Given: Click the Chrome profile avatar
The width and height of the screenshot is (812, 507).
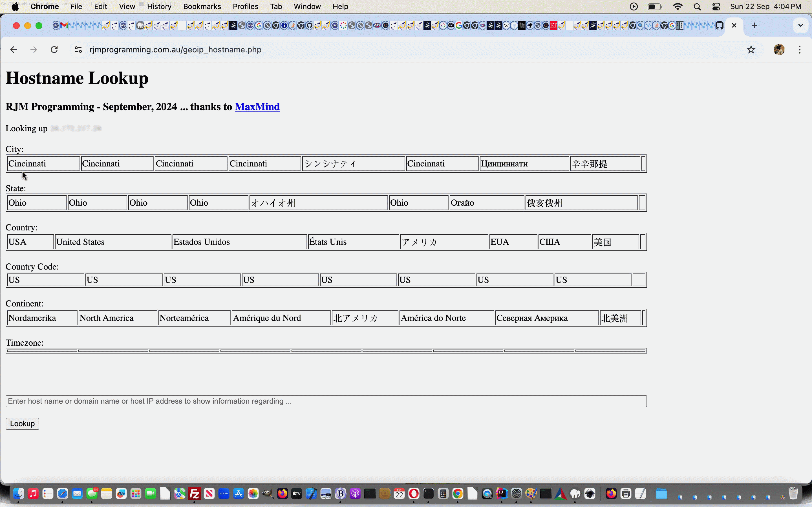Looking at the screenshot, I should click(779, 50).
